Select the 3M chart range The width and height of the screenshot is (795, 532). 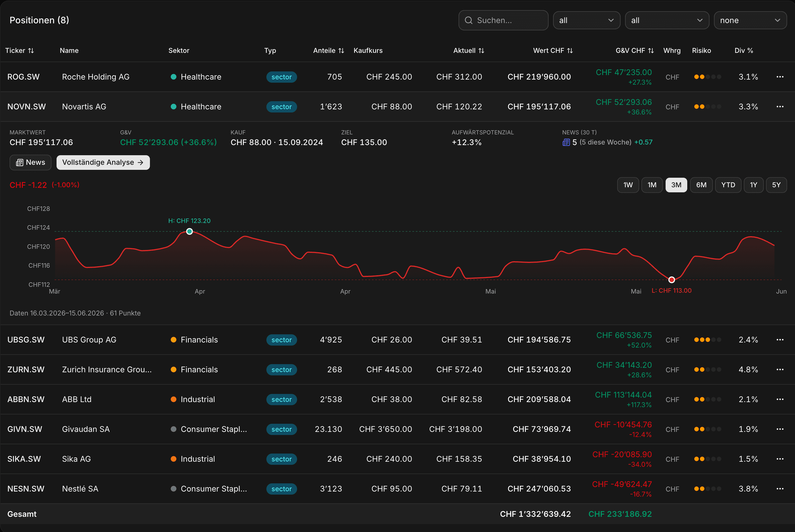tap(676, 185)
